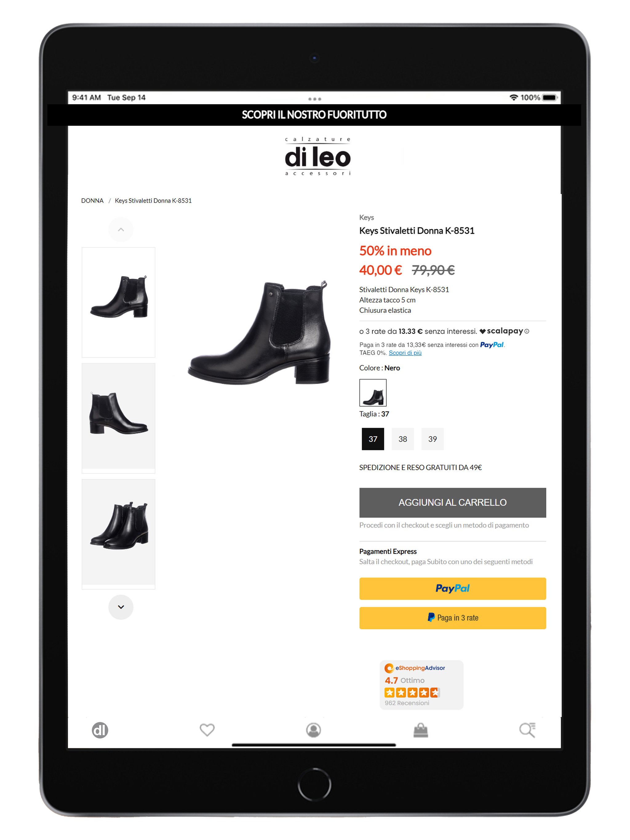Show previous thumbnails with up chevron
Viewport: 630px width, 840px height.
pyautogui.click(x=121, y=229)
